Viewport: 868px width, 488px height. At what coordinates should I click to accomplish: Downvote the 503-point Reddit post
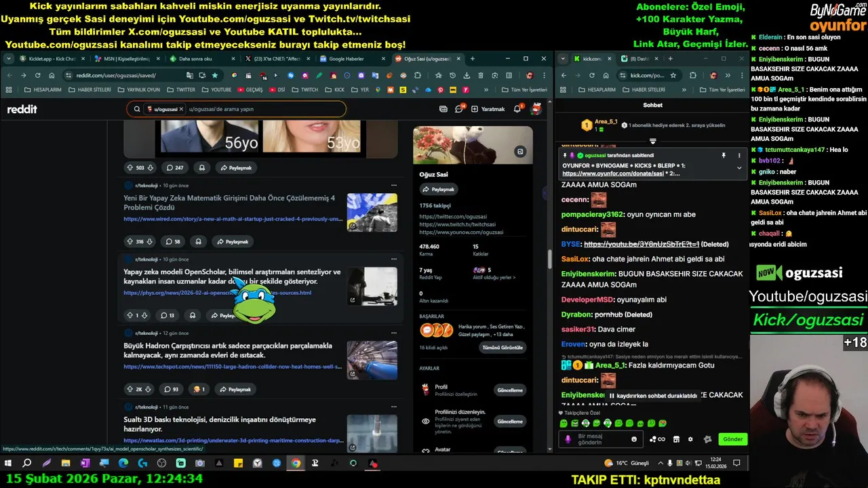[151, 167]
